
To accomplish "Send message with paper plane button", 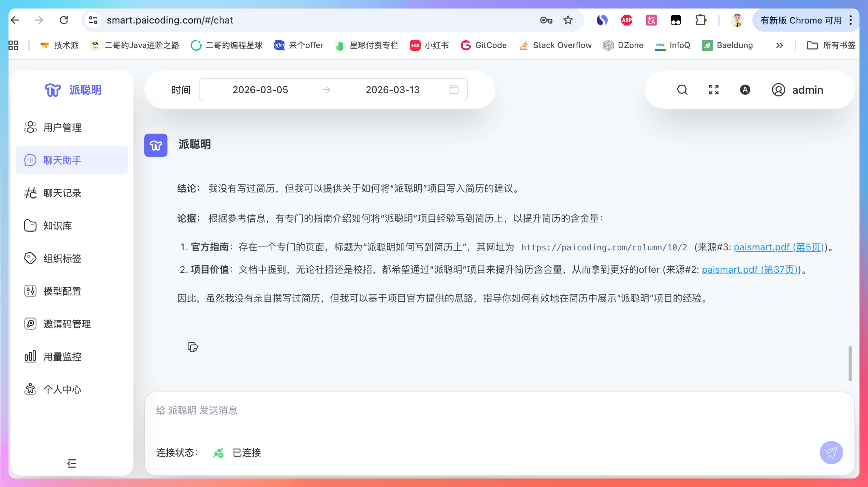I will pos(831,452).
